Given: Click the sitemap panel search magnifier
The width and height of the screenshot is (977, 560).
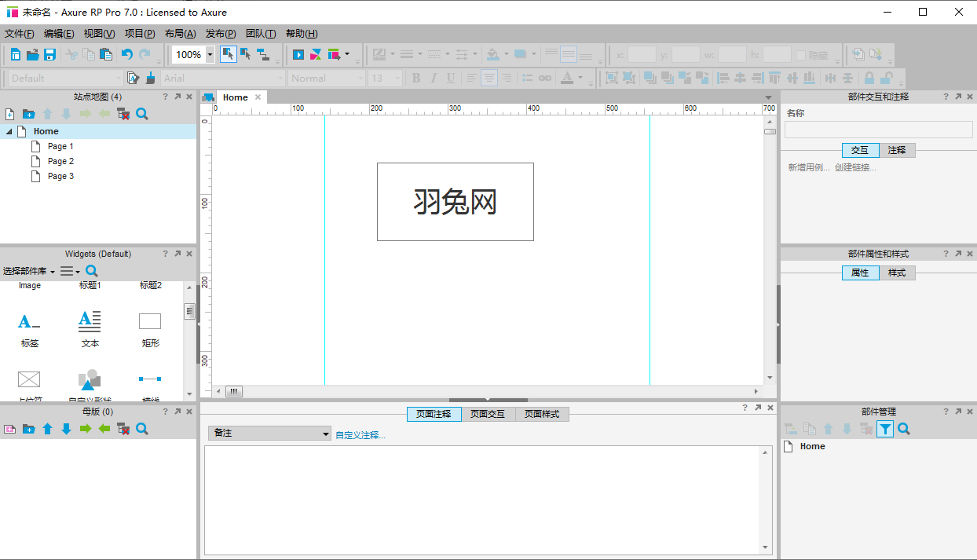Looking at the screenshot, I should [142, 114].
